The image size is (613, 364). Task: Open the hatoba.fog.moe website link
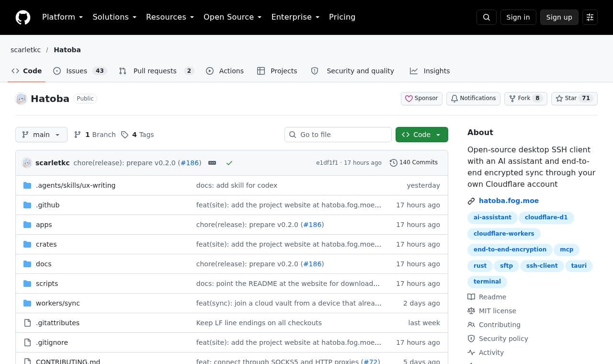(x=509, y=201)
